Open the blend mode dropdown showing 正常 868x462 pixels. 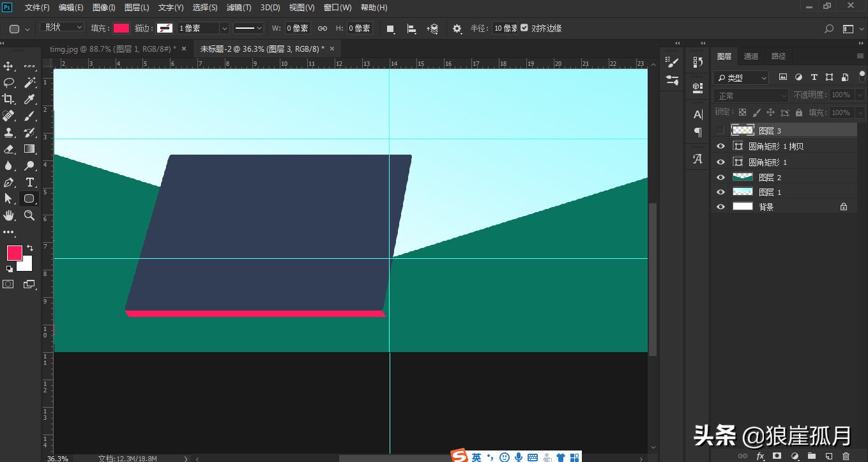[x=749, y=95]
